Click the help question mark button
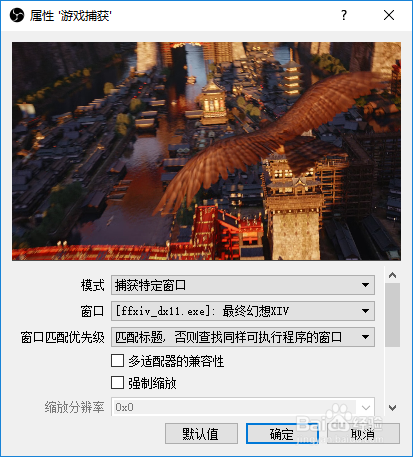 (344, 15)
